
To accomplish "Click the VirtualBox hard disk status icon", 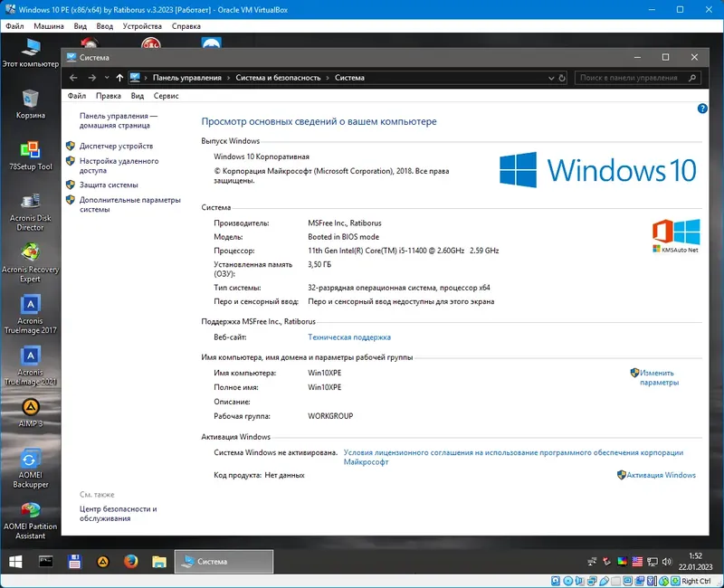I will click(x=556, y=581).
